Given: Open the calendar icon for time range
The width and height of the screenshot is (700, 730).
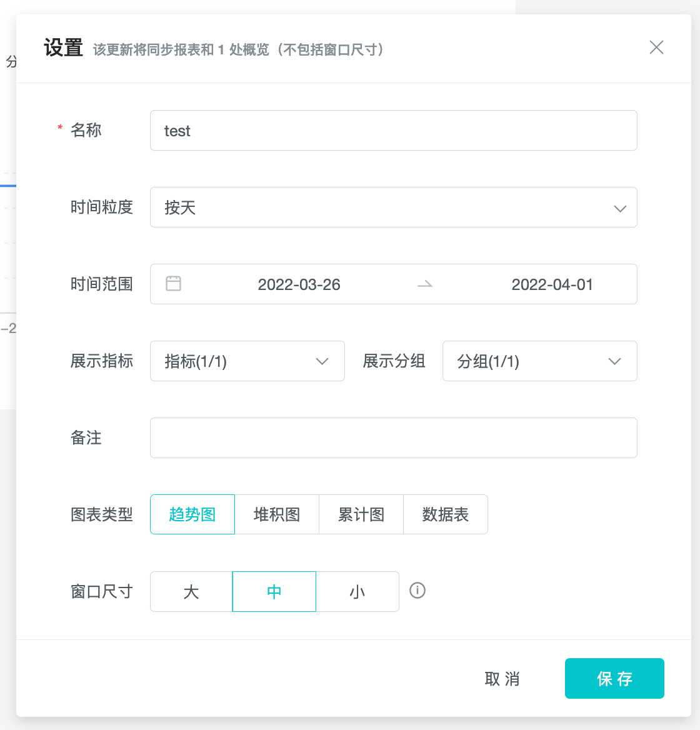Looking at the screenshot, I should (x=173, y=284).
